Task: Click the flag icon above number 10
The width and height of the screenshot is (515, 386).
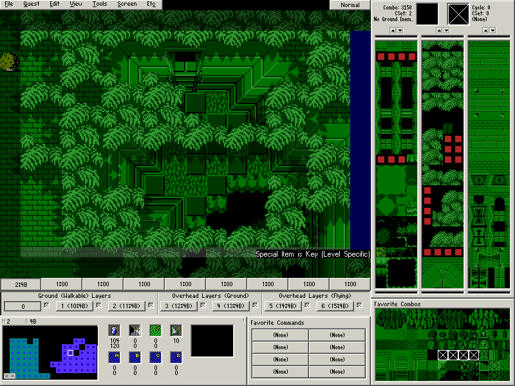Action: (x=176, y=330)
